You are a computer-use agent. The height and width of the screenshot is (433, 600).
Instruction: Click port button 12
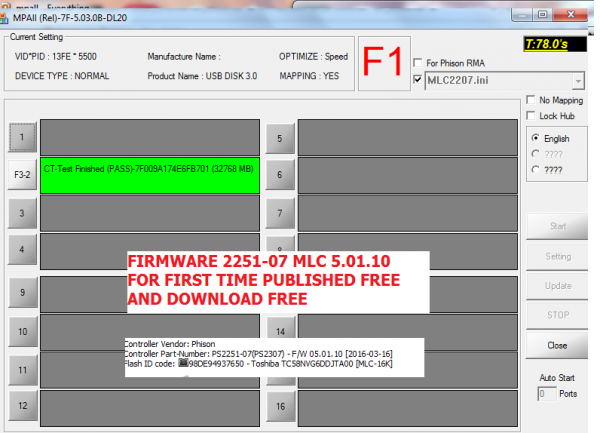pyautogui.click(x=23, y=406)
